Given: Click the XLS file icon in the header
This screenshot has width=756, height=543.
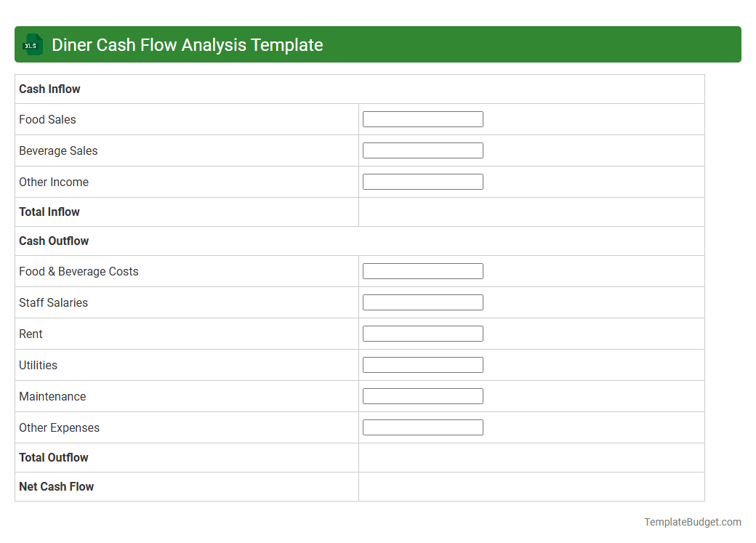Looking at the screenshot, I should point(32,44).
